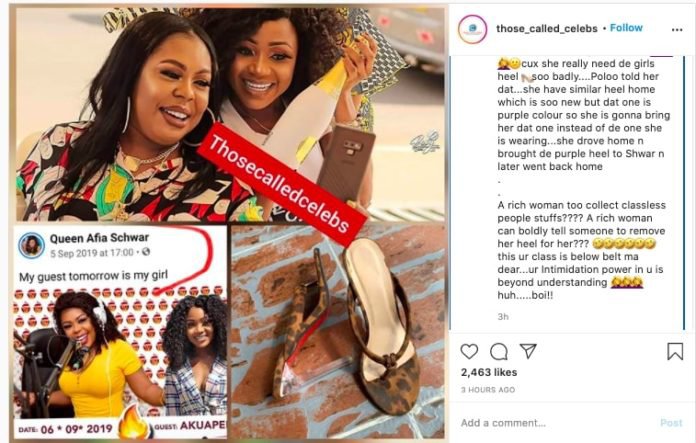The image size is (696, 443).
Task: Click the globe privacy icon beside date
Action: pos(146,252)
